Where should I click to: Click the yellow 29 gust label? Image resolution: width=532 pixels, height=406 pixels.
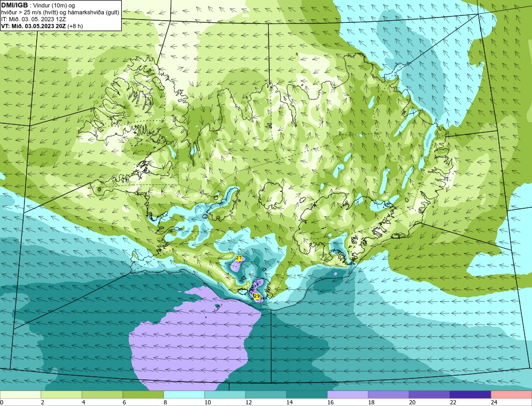[257, 296]
